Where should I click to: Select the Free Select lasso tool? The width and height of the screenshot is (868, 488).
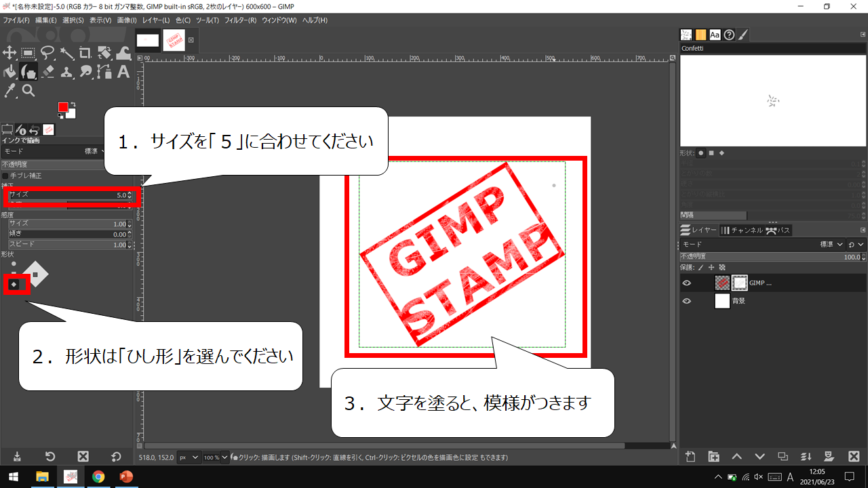pyautogui.click(x=47, y=53)
